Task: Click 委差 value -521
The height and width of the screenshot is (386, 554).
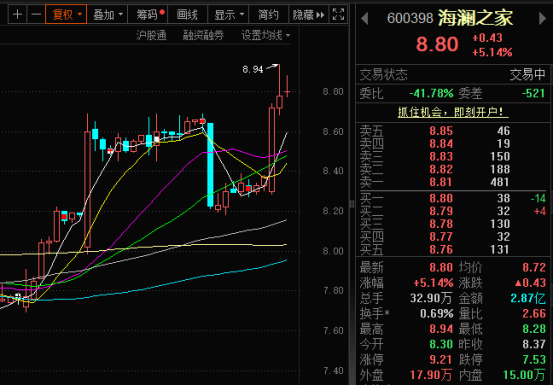Action: click(x=534, y=94)
